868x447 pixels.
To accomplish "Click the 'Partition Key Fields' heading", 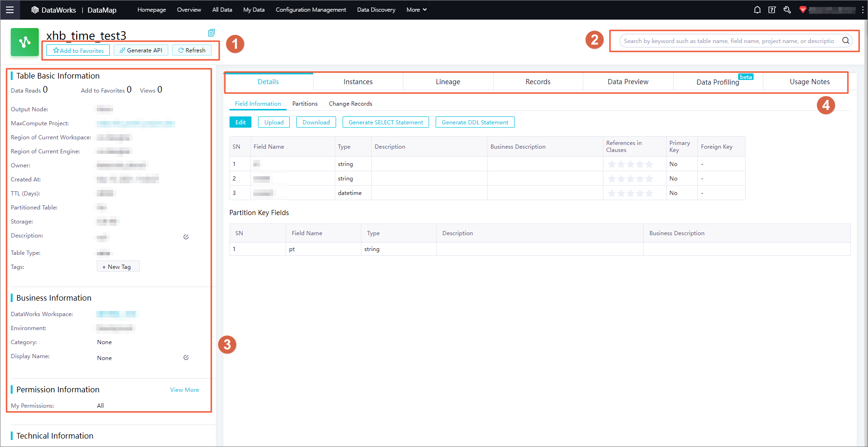I will coord(259,213).
